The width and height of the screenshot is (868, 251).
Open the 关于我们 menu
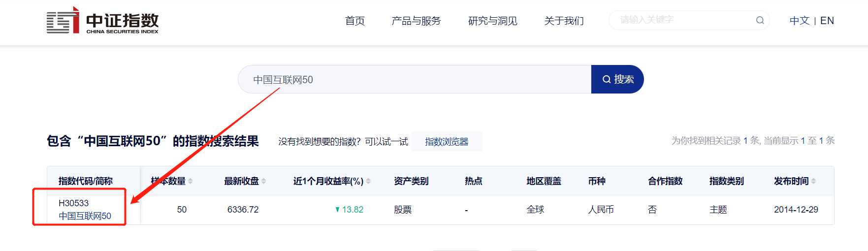pyautogui.click(x=564, y=21)
